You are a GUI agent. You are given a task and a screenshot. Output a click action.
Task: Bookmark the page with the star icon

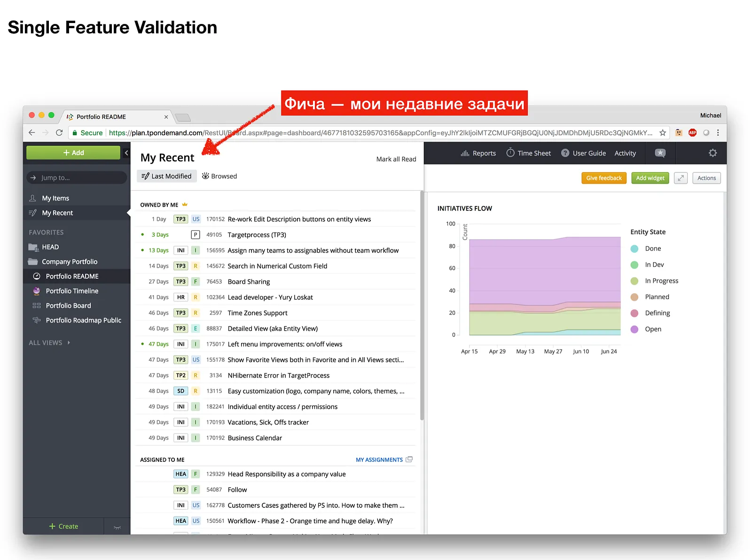coord(663,133)
